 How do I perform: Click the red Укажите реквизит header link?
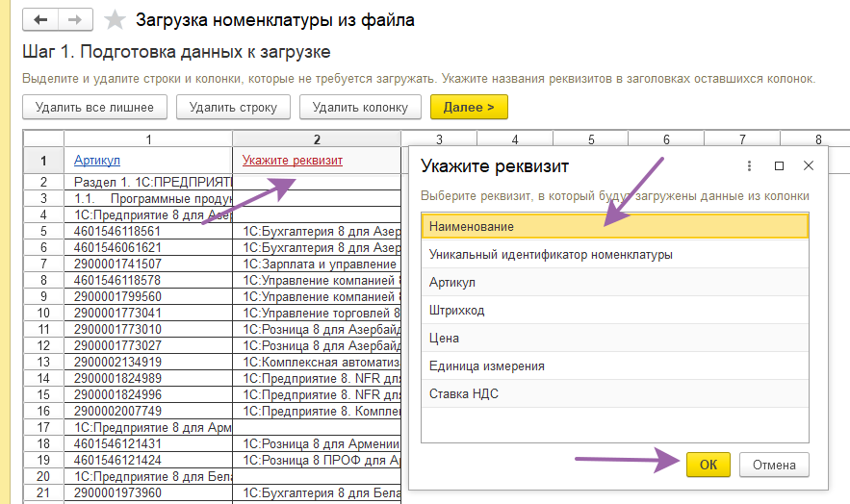pos(293,160)
